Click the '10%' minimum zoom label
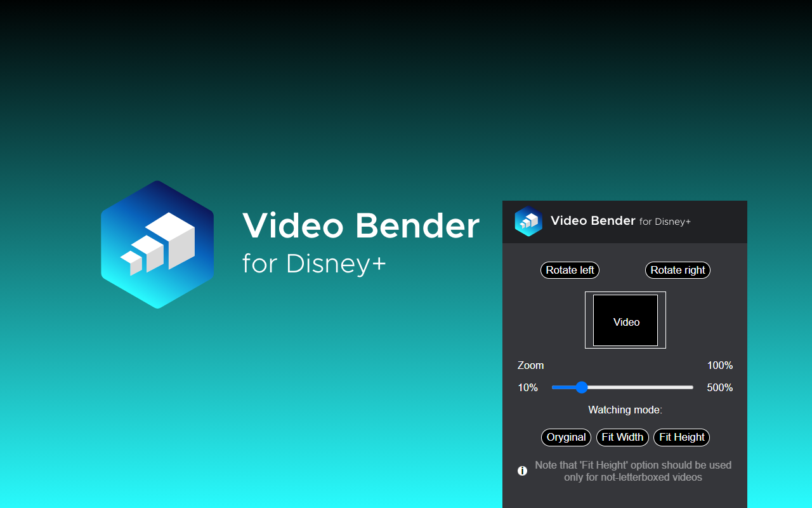The width and height of the screenshot is (812, 508). [528, 387]
